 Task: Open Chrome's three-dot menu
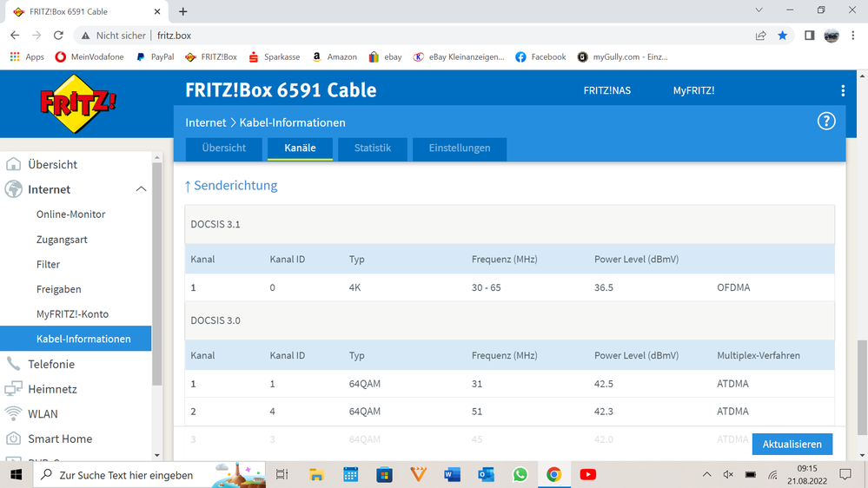tap(853, 36)
